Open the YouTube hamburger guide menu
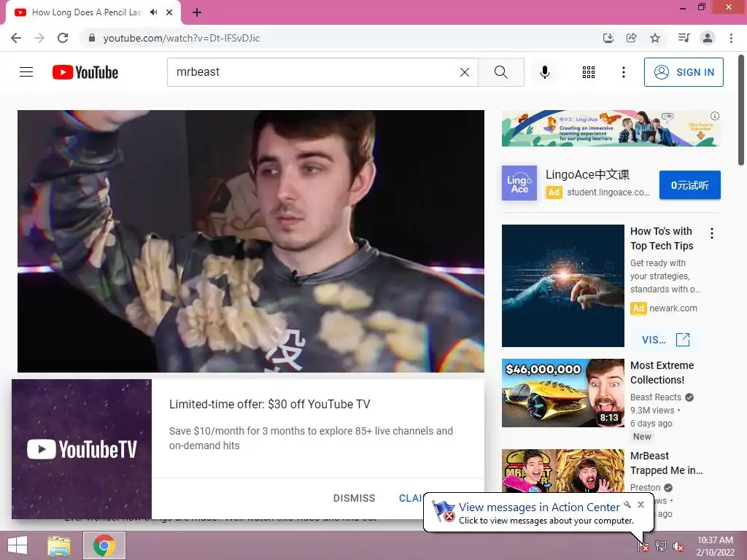The width and height of the screenshot is (747, 560). coord(26,72)
